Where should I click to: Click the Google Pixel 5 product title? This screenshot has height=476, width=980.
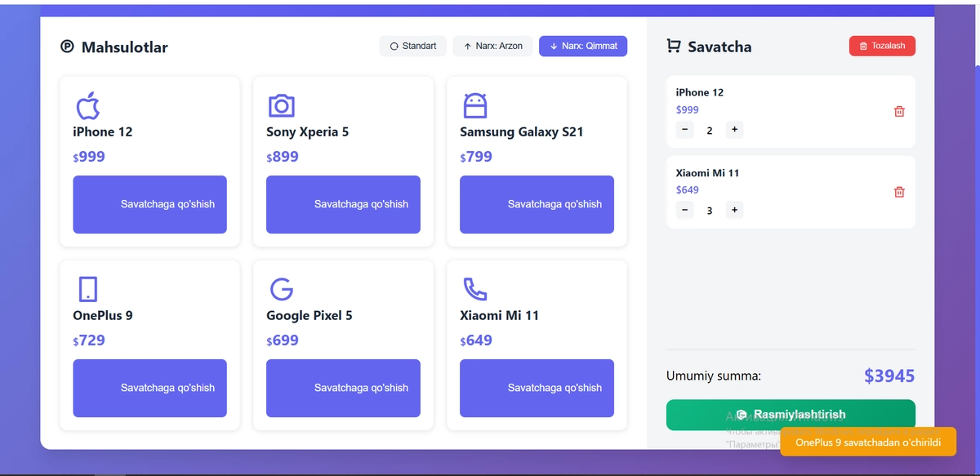coord(309,315)
